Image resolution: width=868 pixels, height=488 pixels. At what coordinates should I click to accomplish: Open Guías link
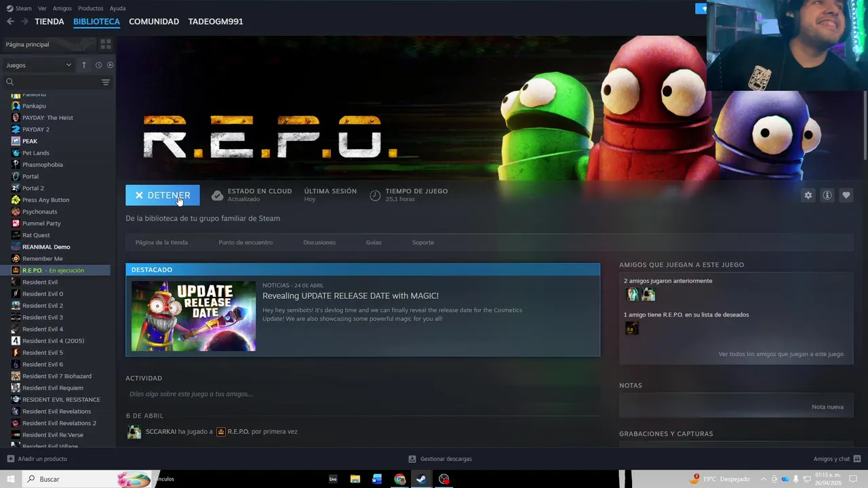click(x=374, y=242)
